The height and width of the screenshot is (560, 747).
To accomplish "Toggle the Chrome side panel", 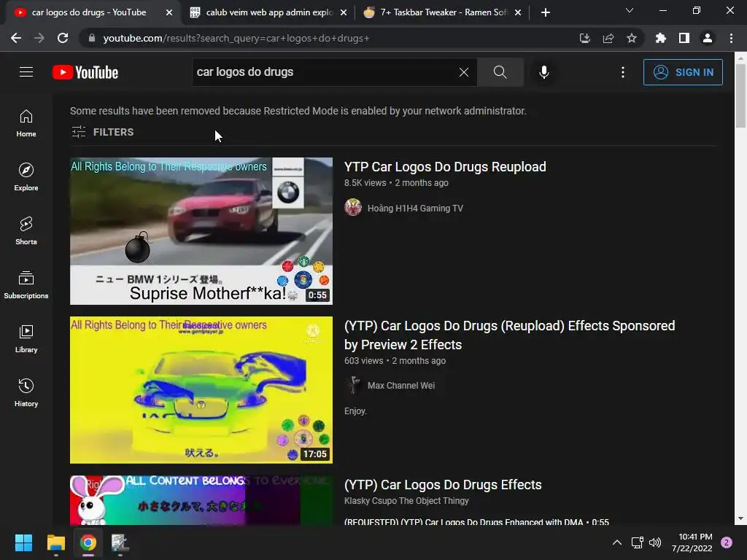I will point(684,38).
